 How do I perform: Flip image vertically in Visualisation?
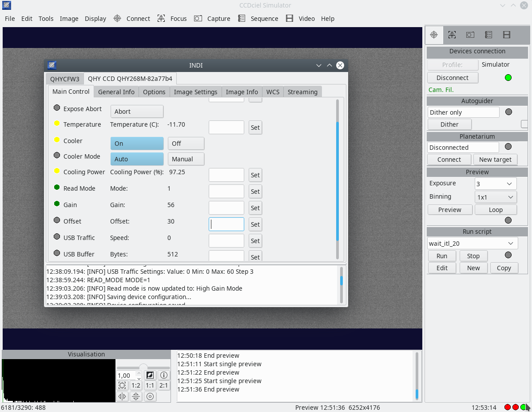(x=136, y=396)
